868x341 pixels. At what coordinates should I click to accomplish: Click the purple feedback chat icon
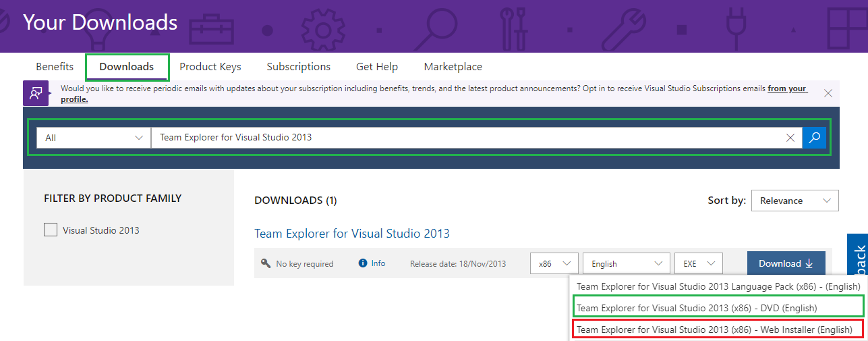tap(36, 93)
